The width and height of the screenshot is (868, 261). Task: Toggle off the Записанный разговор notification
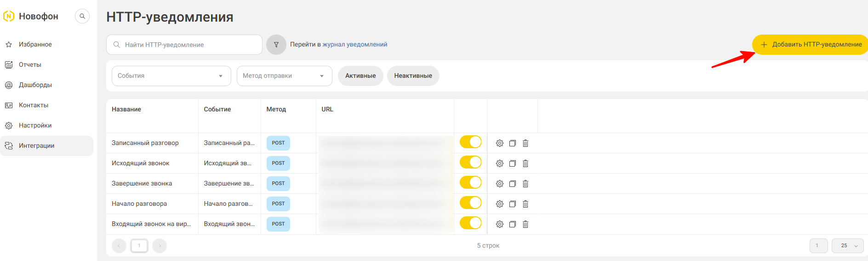click(471, 142)
